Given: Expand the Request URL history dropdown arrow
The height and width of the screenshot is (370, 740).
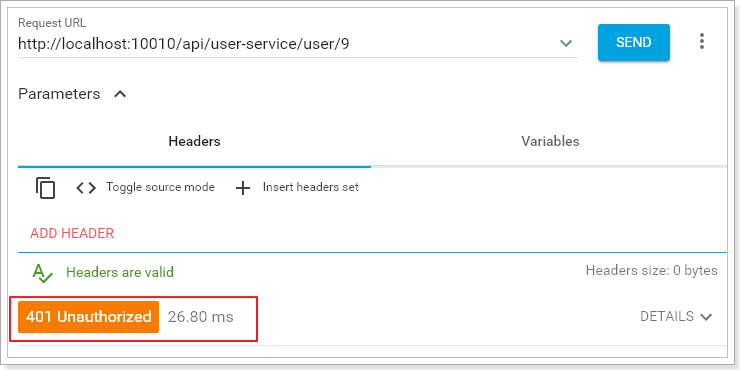Looking at the screenshot, I should 565,43.
